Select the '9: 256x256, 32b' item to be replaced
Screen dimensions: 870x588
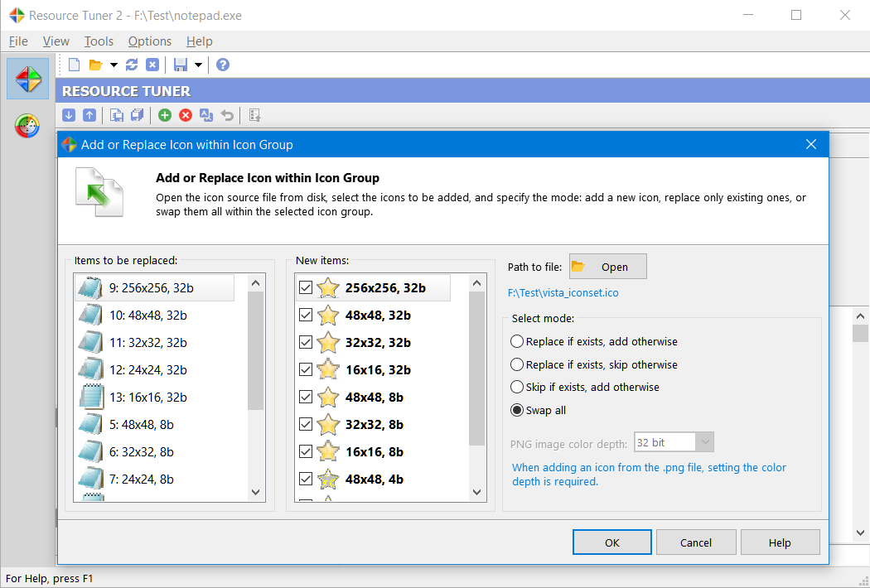[154, 288]
